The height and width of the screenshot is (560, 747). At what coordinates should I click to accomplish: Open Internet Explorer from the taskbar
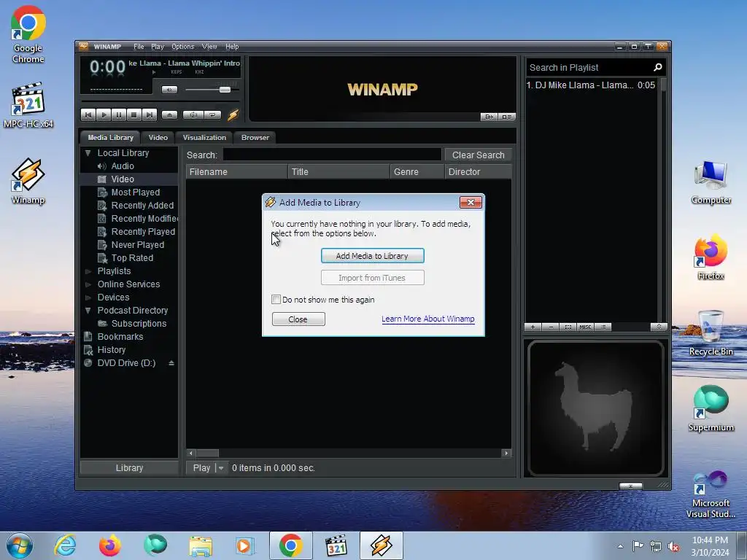(65, 545)
